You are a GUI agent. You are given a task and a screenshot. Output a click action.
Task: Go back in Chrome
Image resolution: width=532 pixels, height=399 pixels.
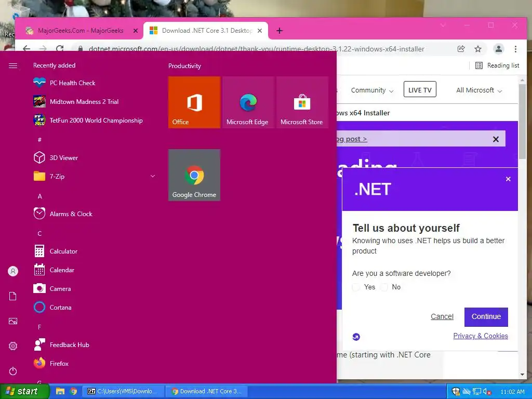(26, 48)
